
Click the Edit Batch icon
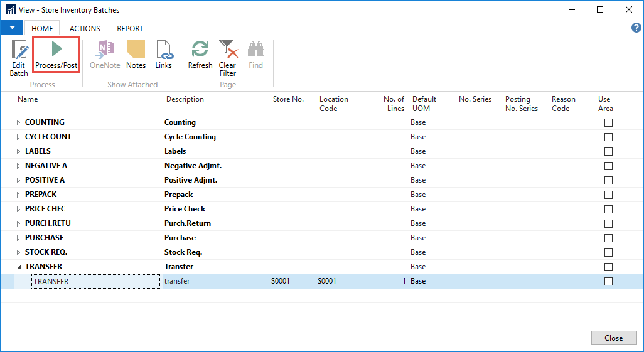19,56
